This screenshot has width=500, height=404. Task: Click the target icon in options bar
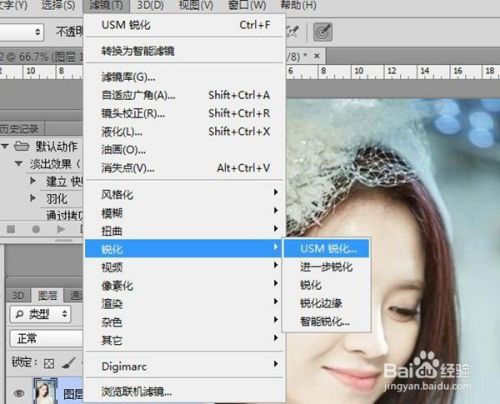click(x=323, y=32)
